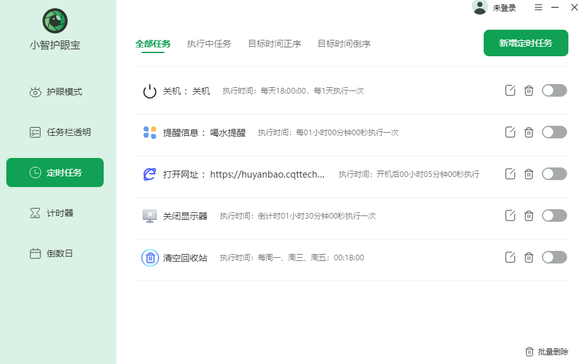This screenshot has width=588, height=364.
Task: Click the power icon on the 关机 task
Action: point(149,90)
